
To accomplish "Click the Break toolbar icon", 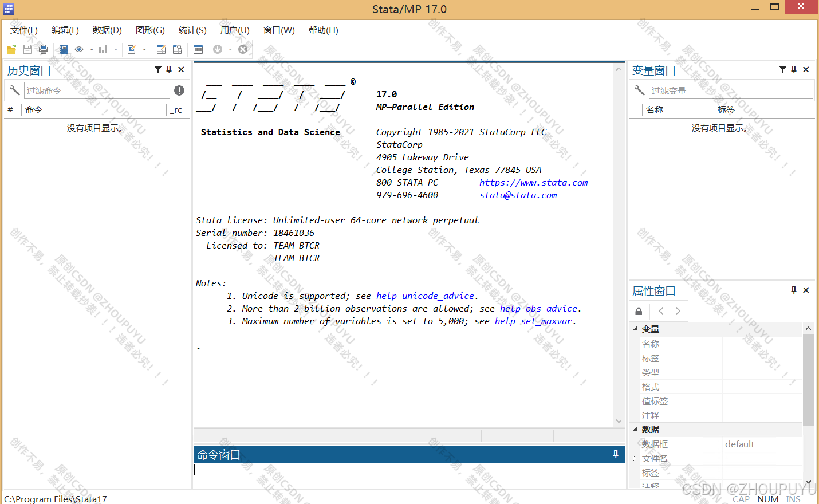I will point(243,49).
